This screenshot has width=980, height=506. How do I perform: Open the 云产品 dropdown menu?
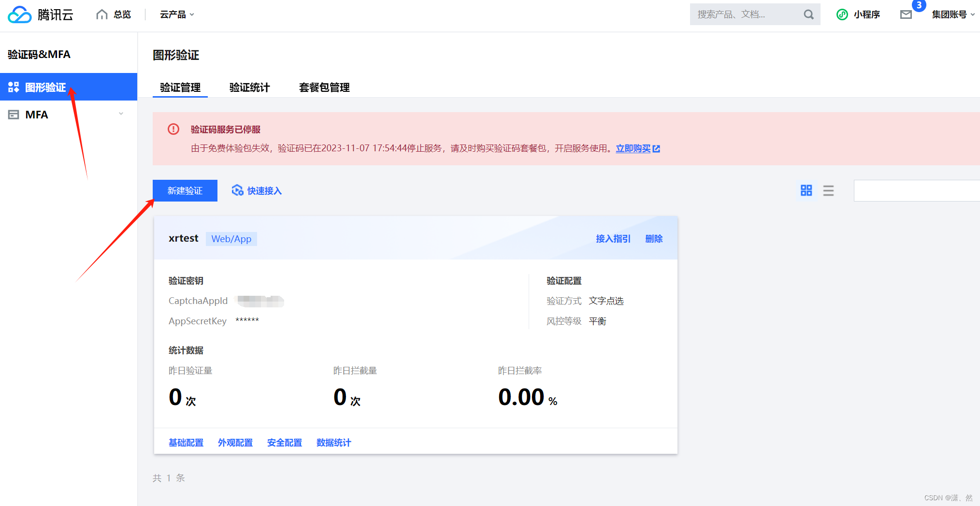coord(176,14)
